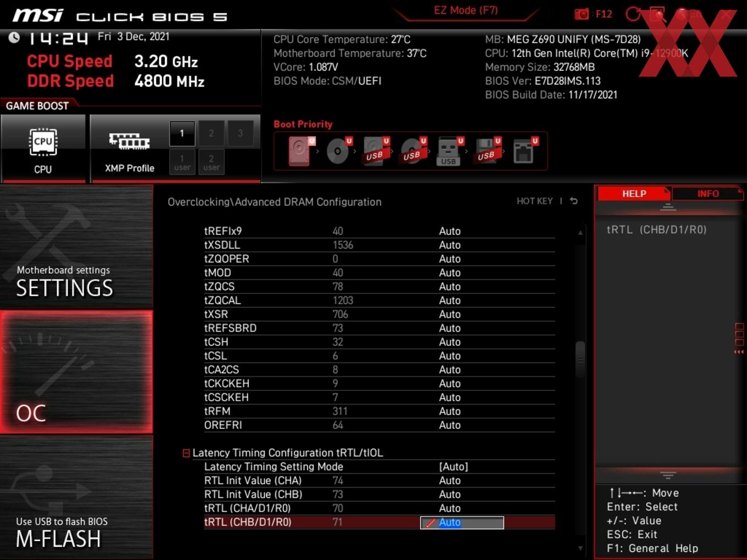Click the GAME BOOST label

point(37,106)
